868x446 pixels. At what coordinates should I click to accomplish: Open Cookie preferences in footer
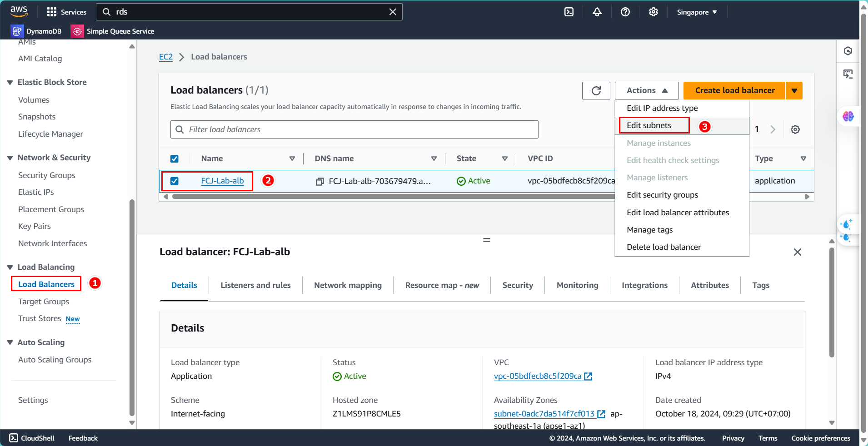point(821,438)
